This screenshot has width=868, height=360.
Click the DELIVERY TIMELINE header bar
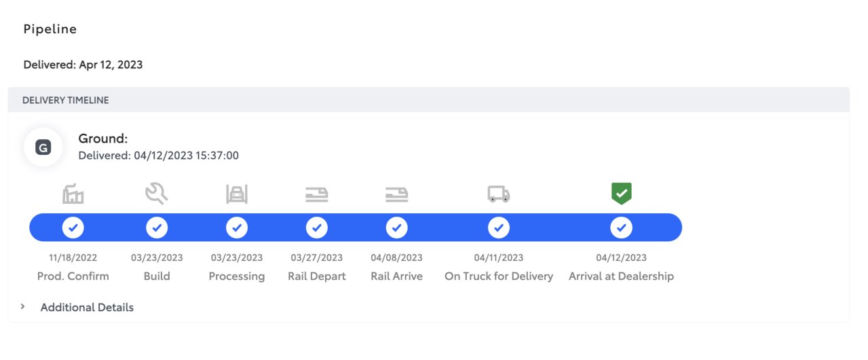429,100
